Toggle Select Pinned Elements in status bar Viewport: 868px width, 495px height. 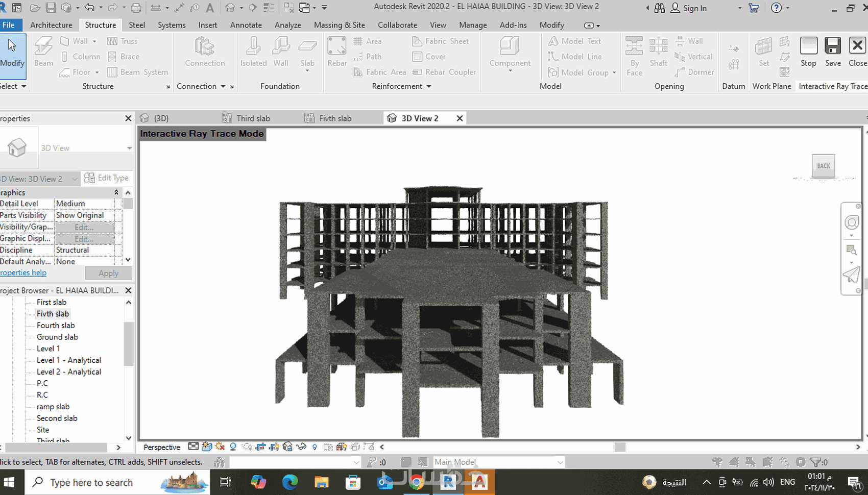[x=751, y=462]
